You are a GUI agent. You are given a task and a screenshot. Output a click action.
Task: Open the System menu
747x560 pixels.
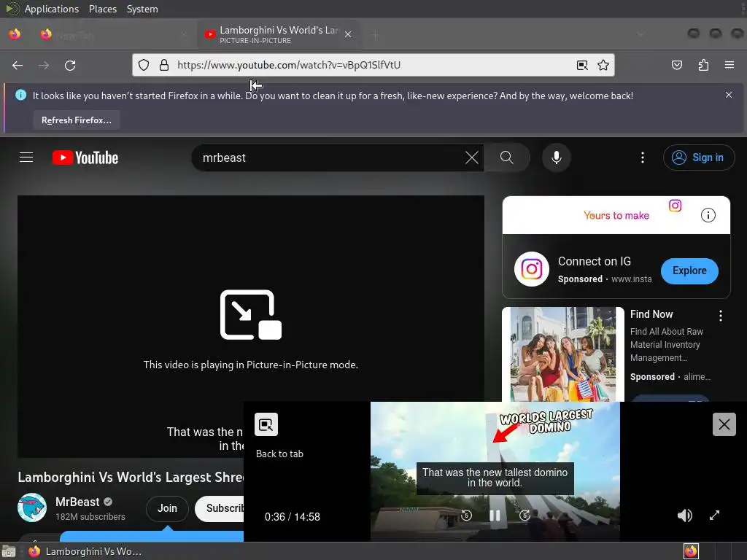pos(142,9)
